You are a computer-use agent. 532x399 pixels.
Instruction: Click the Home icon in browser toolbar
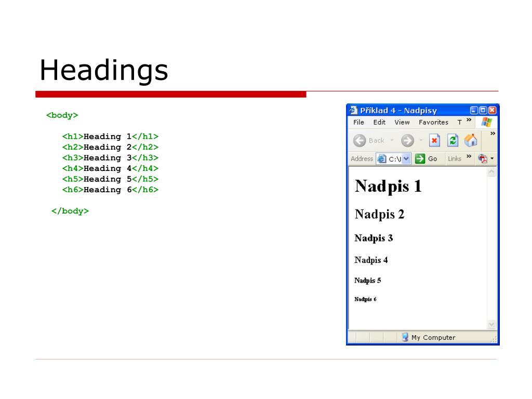(x=471, y=140)
